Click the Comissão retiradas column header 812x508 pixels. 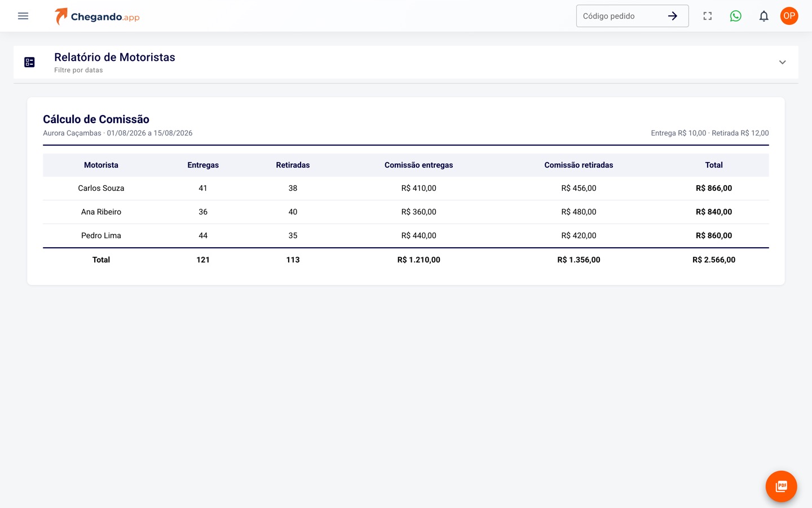[x=579, y=165]
